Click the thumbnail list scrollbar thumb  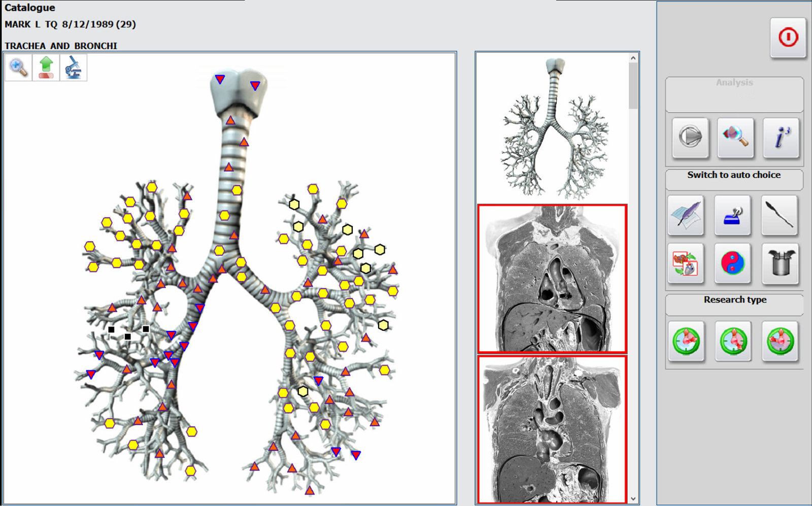[633, 86]
